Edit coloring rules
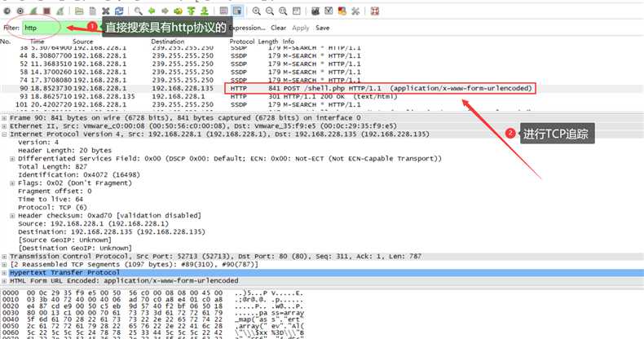This screenshot has width=644, height=339. coord(342,11)
